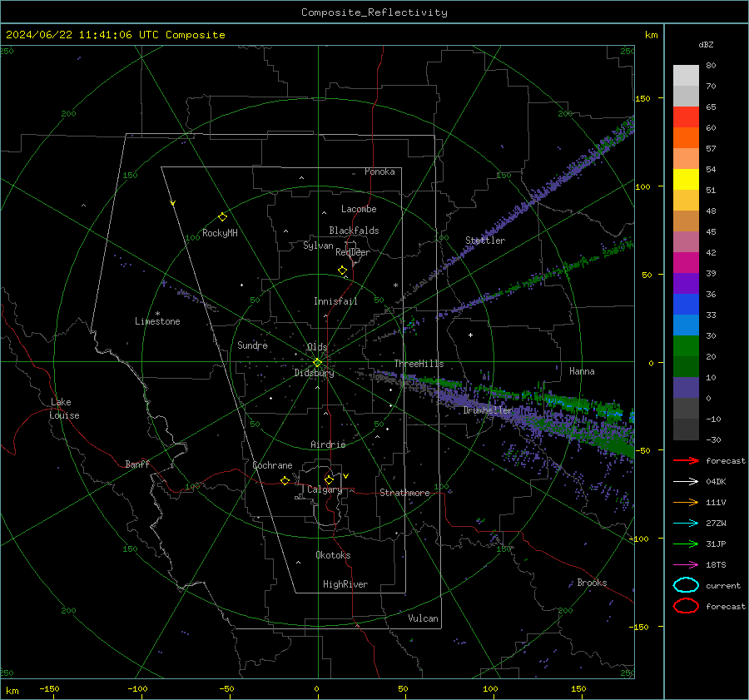Click the Banff town label
Screen dimensions: 749x700
[x=137, y=464]
